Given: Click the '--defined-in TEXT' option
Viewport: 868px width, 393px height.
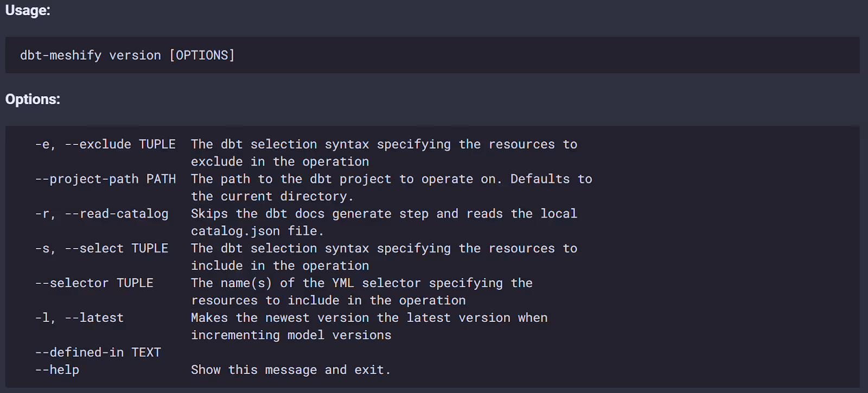Looking at the screenshot, I should point(98,353).
